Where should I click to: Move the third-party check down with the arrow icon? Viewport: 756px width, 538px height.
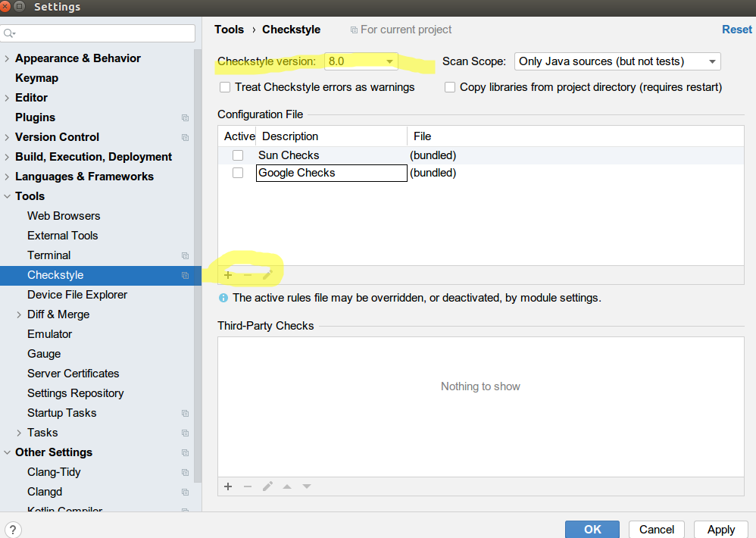pyautogui.click(x=306, y=486)
